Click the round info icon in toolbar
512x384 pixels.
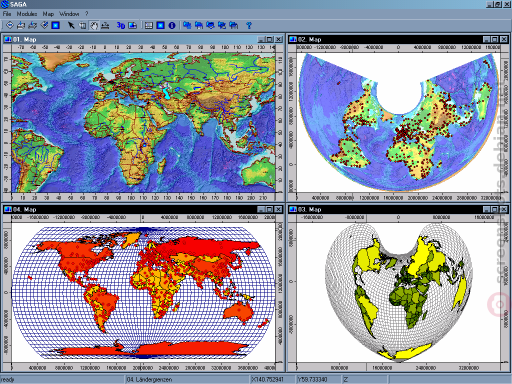[x=172, y=25]
